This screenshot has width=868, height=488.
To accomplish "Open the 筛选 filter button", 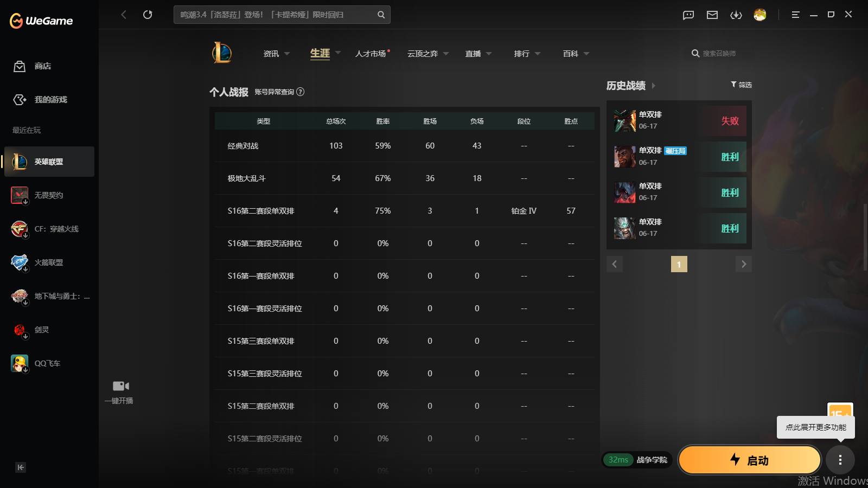I will click(x=741, y=85).
